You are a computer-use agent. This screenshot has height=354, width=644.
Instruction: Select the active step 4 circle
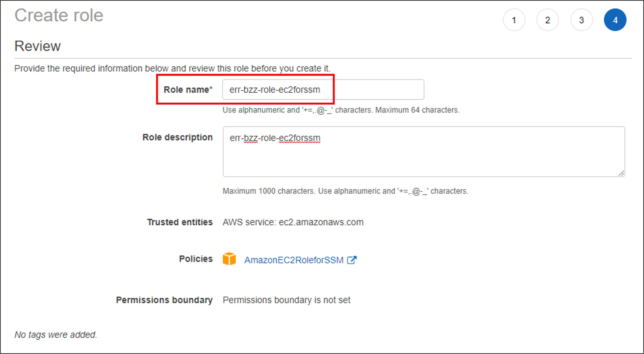(x=615, y=20)
